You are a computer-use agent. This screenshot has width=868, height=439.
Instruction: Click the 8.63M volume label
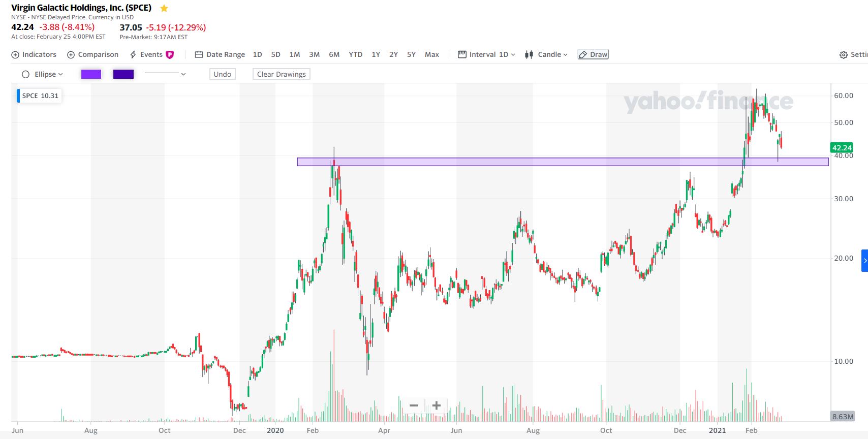pos(842,417)
